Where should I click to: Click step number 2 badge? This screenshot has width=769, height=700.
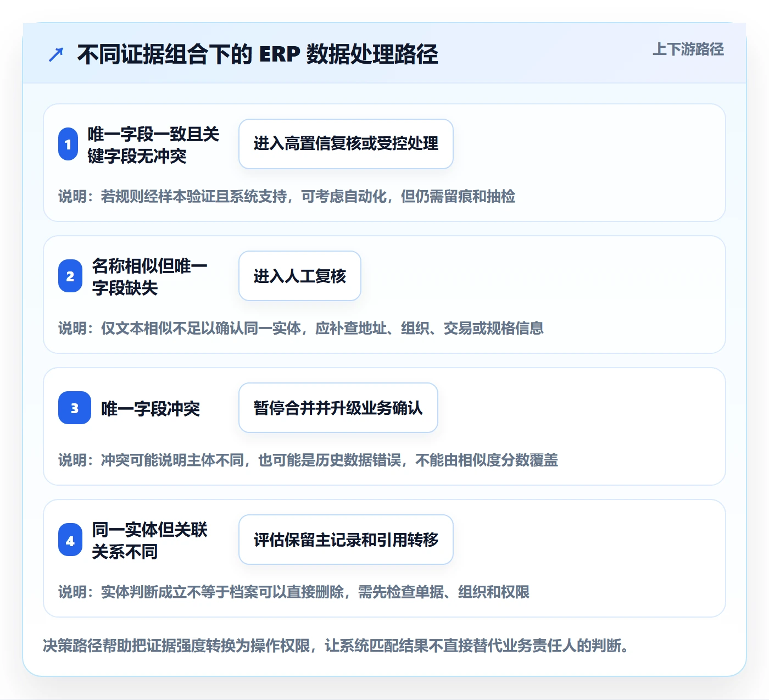click(x=70, y=276)
